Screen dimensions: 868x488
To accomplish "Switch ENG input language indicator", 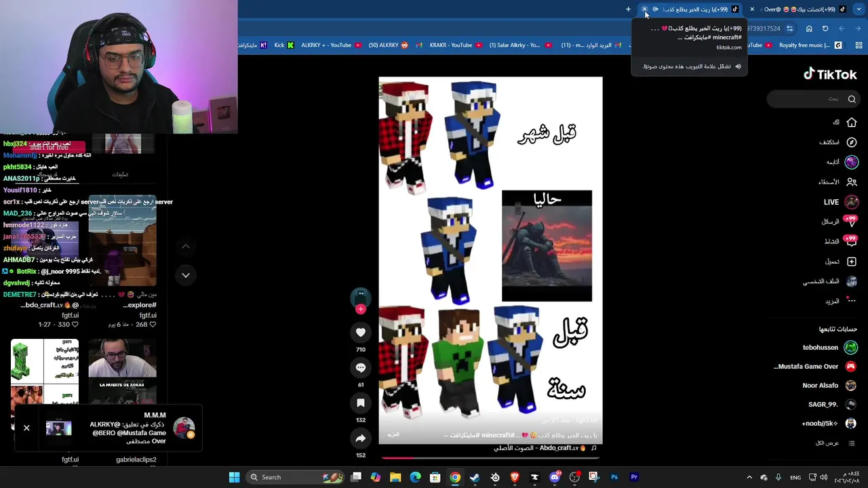I will (795, 477).
